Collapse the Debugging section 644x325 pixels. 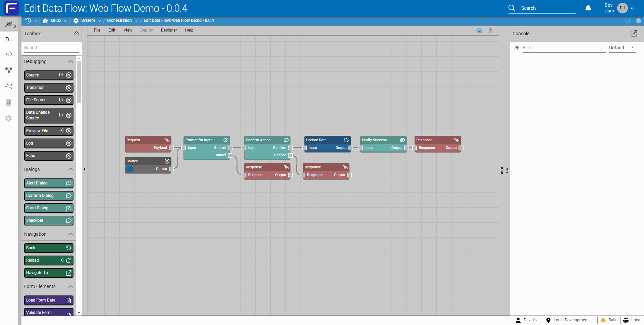(x=71, y=62)
